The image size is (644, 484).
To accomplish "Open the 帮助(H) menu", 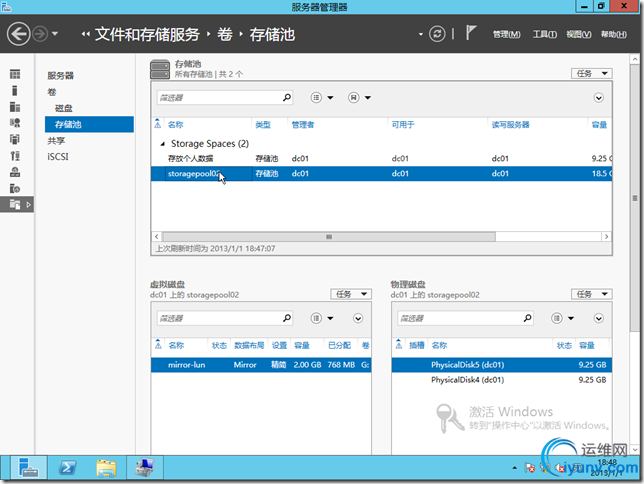I will click(x=614, y=35).
